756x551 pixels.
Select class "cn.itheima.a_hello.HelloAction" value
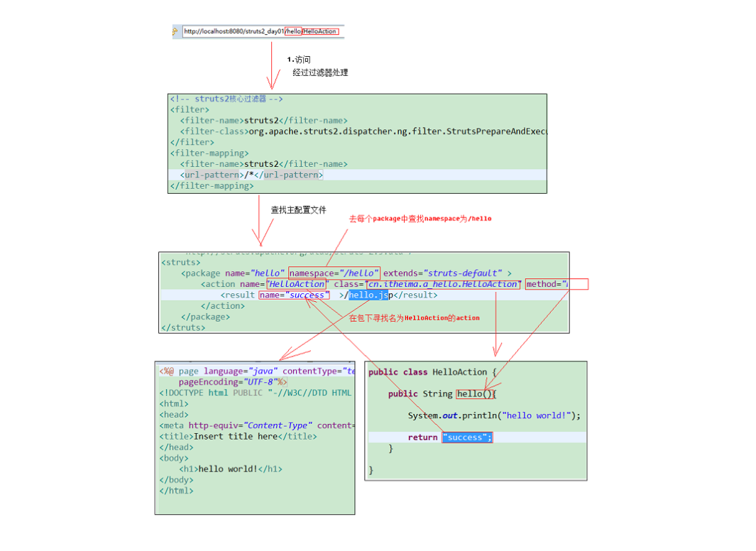point(443,285)
